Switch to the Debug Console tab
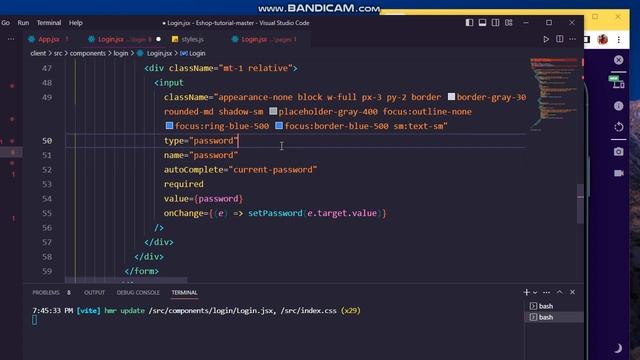This screenshot has height=360, width=640. (138, 293)
